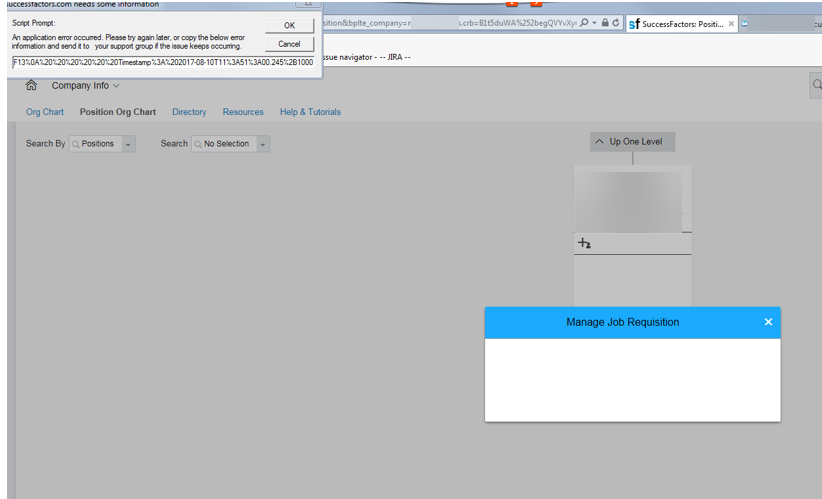Click the add position plus icon
This screenshot has width=822, height=499.
coord(584,243)
